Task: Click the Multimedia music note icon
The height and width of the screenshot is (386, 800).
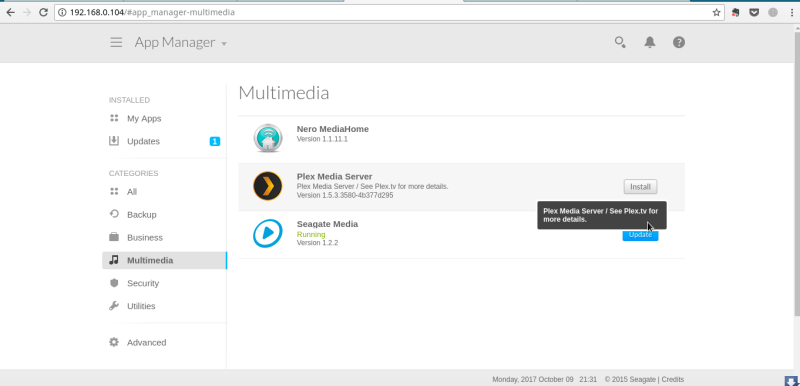Action: 114,260
